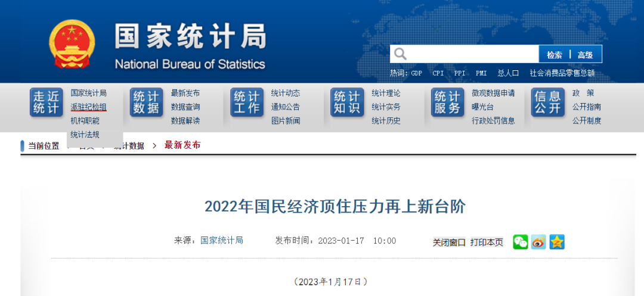644x296 pixels.
Task: Select 派驻纪检组 menu item
Action: (88, 107)
